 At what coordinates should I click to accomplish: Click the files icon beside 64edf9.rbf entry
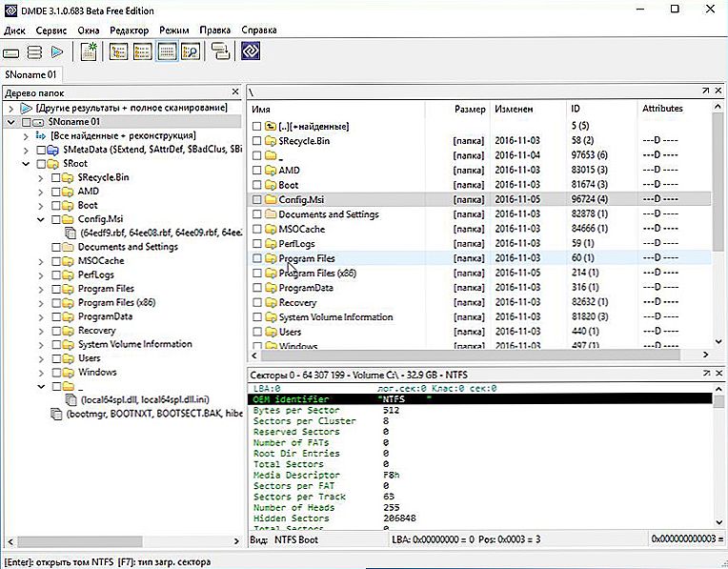tap(71, 233)
